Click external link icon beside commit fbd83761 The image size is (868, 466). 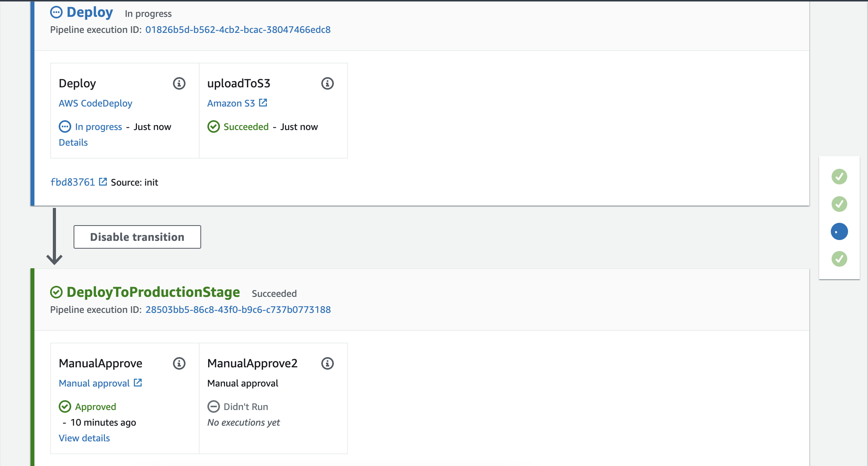pos(103,182)
